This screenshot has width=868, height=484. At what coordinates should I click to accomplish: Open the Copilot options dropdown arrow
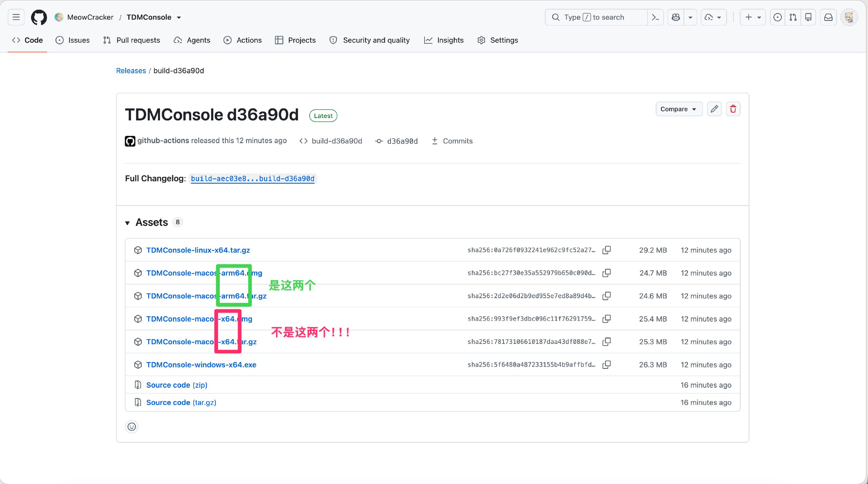(690, 17)
